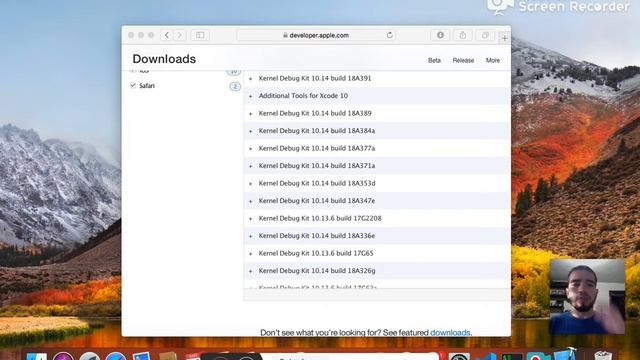Expand Additional Tools for Xcode 10
Screen dimensions: 640x360
251,96
